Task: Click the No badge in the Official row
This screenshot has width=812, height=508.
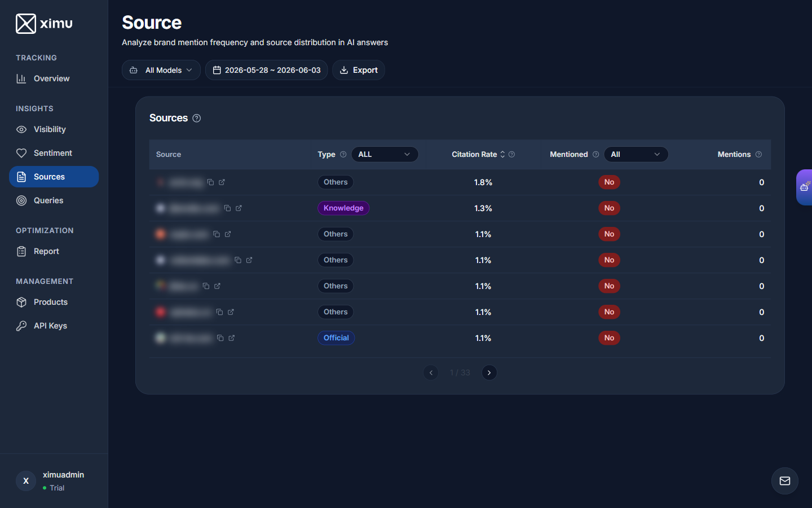Action: coord(609,338)
